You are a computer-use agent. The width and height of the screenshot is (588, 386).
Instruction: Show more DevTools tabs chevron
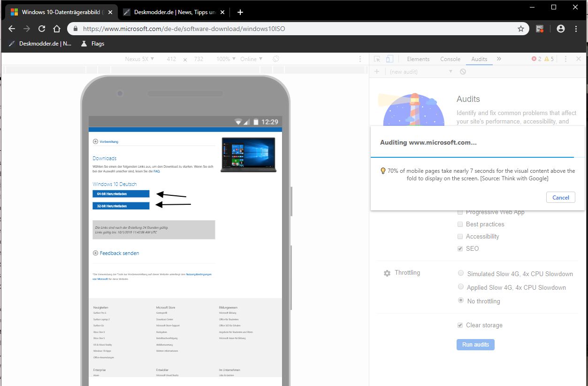[x=499, y=59]
